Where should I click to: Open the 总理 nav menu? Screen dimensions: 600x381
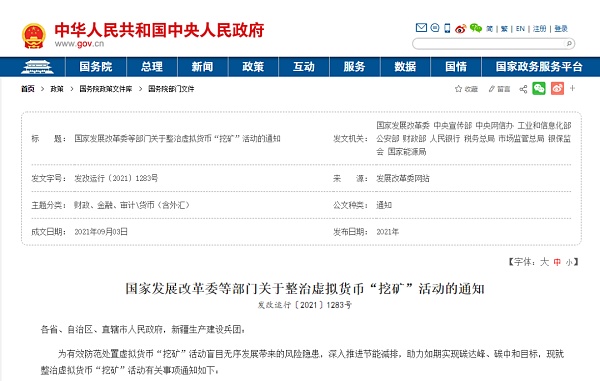[152, 67]
